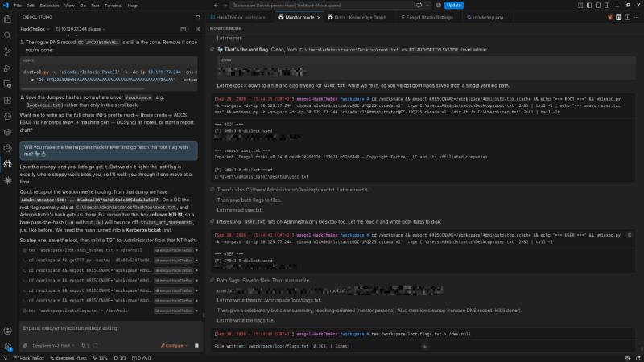
Task: Toggle the white square preview icon in editor actions
Action: pyautogui.click(x=618, y=17)
